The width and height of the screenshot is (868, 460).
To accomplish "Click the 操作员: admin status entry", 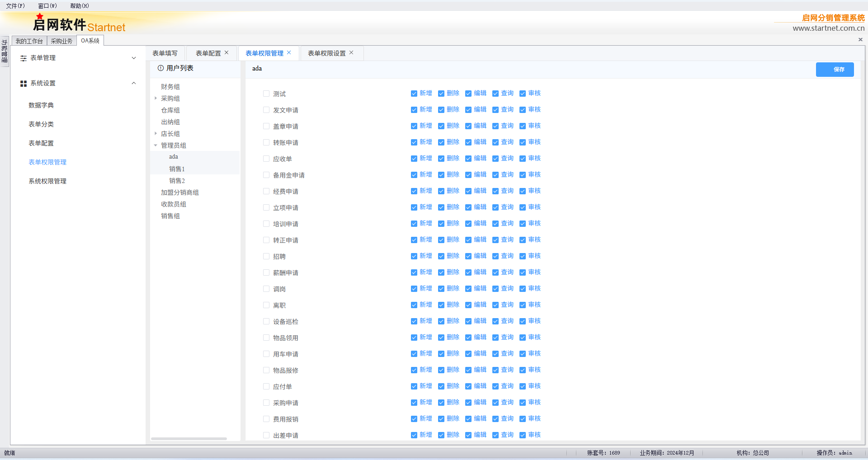I will pos(834,453).
